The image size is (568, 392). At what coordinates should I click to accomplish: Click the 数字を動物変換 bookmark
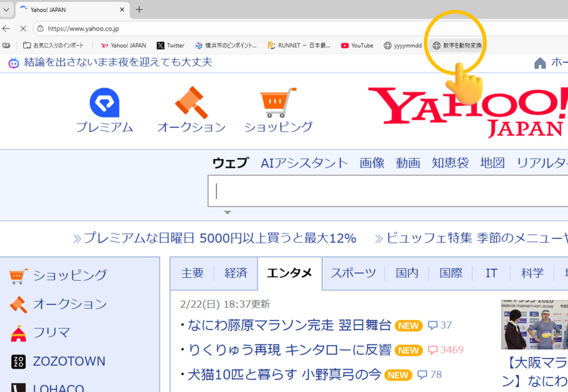click(x=457, y=45)
